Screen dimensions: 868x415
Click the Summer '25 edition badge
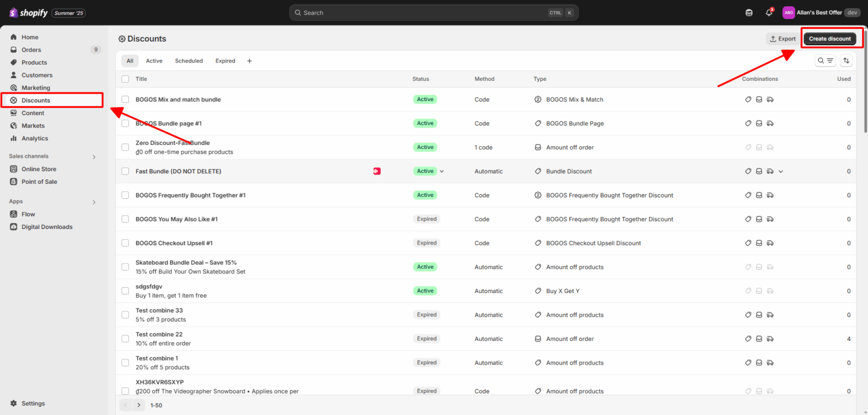[x=69, y=13]
